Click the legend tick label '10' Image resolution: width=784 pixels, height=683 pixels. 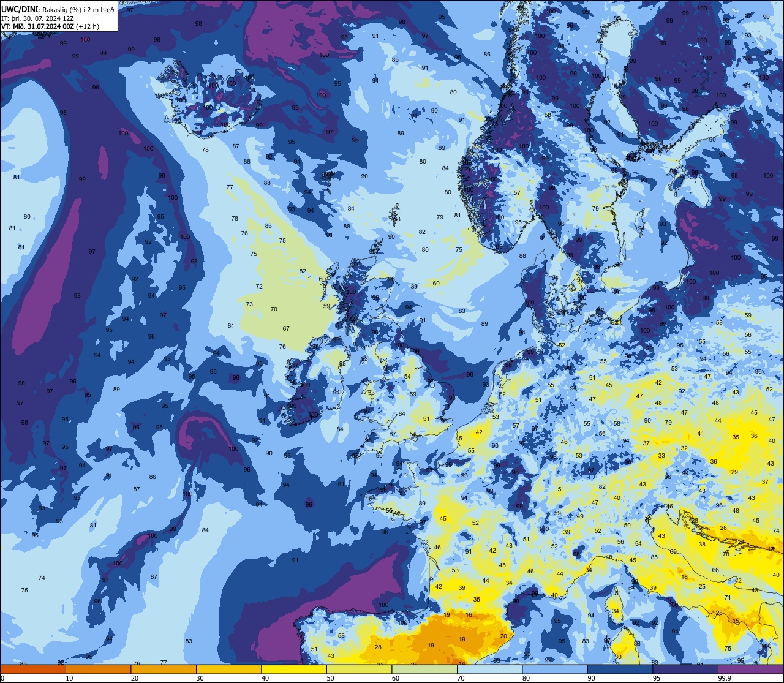tap(69, 678)
